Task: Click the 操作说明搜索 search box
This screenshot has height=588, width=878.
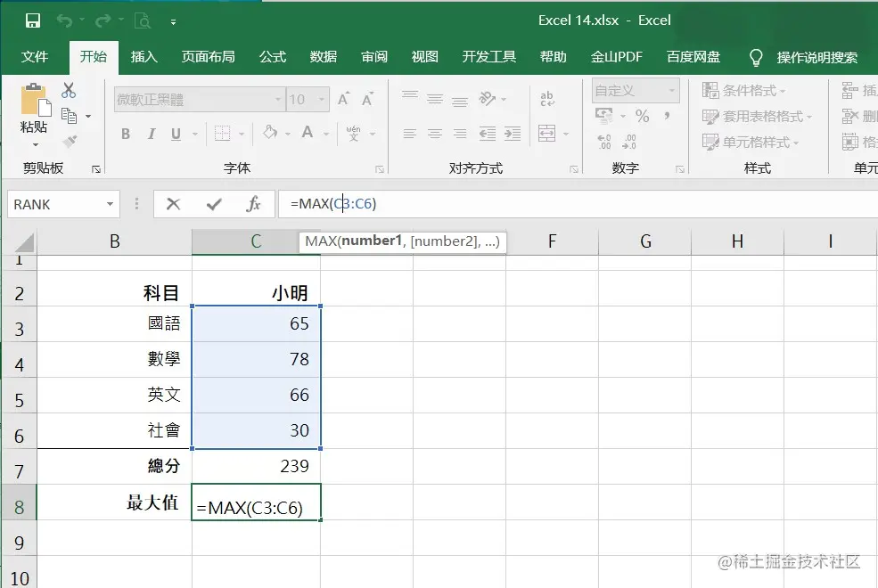Action: coord(817,57)
